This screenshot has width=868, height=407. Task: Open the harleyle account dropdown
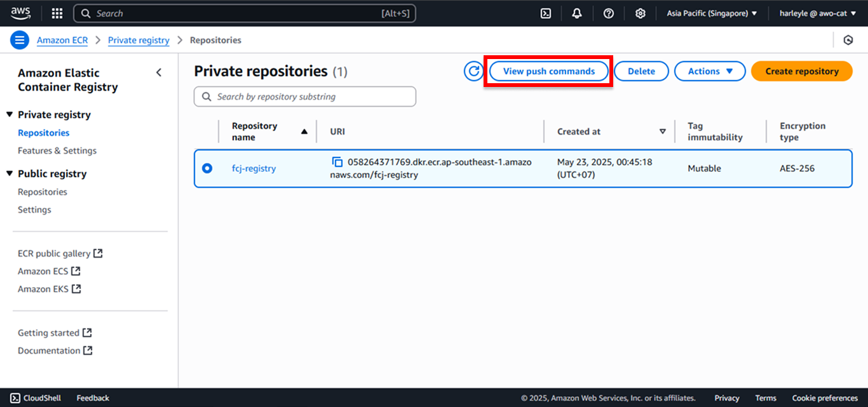(x=818, y=13)
